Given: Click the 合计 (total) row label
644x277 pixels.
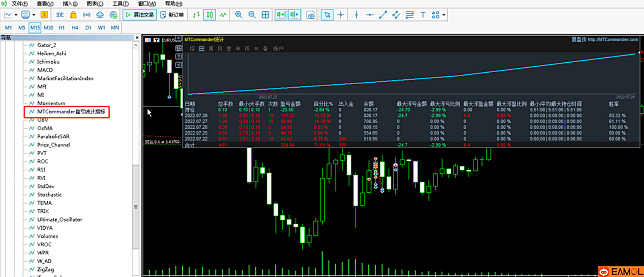Looking at the screenshot, I should pos(190,145).
